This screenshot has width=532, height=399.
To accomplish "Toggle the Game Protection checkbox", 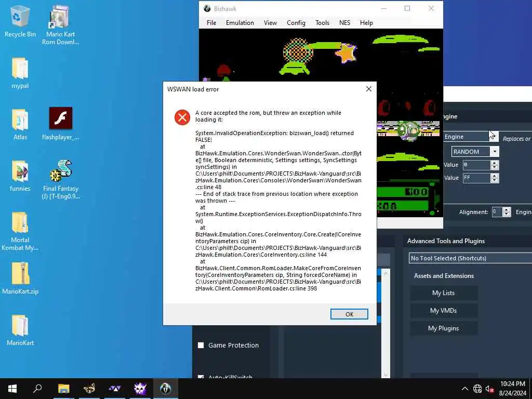I will coord(201,345).
